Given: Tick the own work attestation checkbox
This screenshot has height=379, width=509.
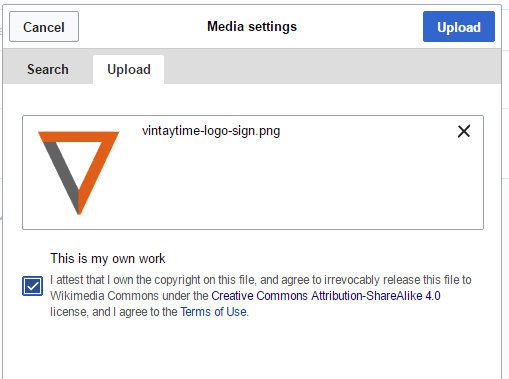Looking at the screenshot, I should (32, 286).
